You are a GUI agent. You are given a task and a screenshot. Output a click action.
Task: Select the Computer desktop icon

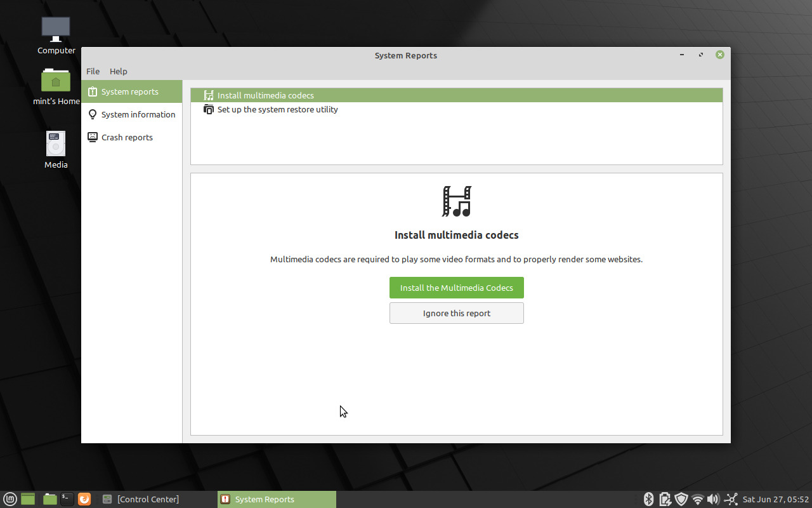(x=56, y=36)
